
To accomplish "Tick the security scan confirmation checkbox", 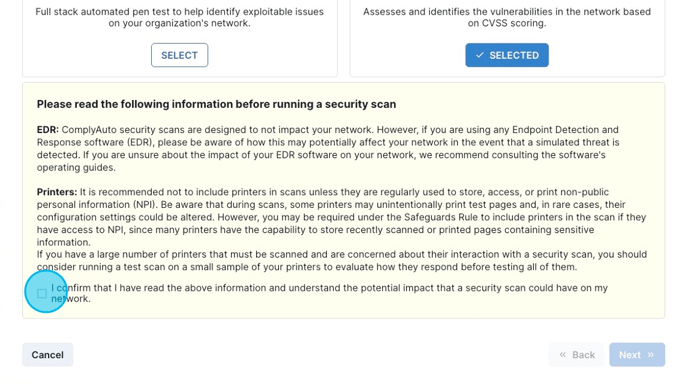I will [x=42, y=294].
